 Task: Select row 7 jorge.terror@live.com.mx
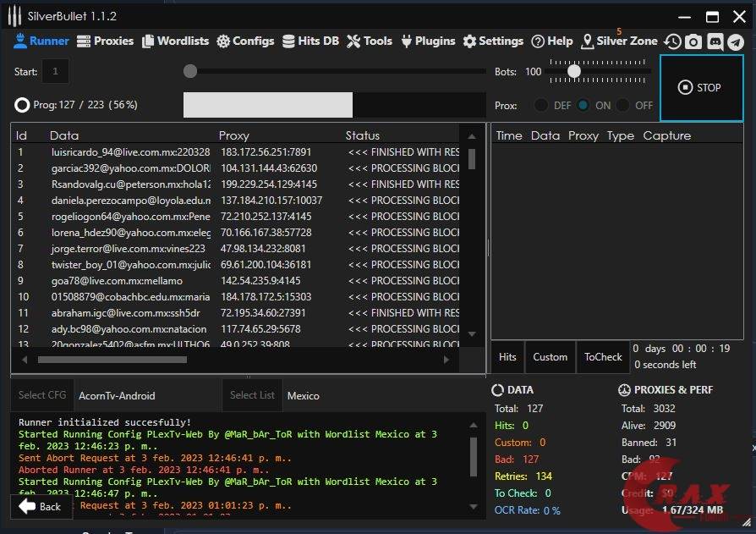(236, 249)
